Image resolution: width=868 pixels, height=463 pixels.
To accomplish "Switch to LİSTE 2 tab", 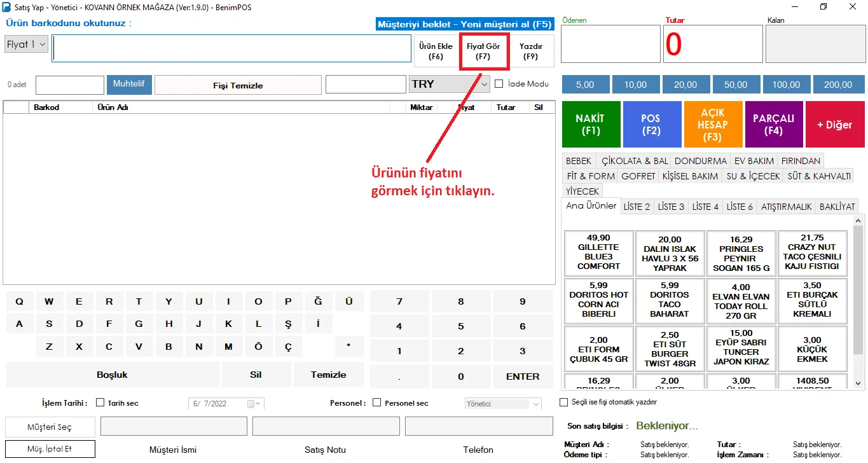I will pos(637,207).
